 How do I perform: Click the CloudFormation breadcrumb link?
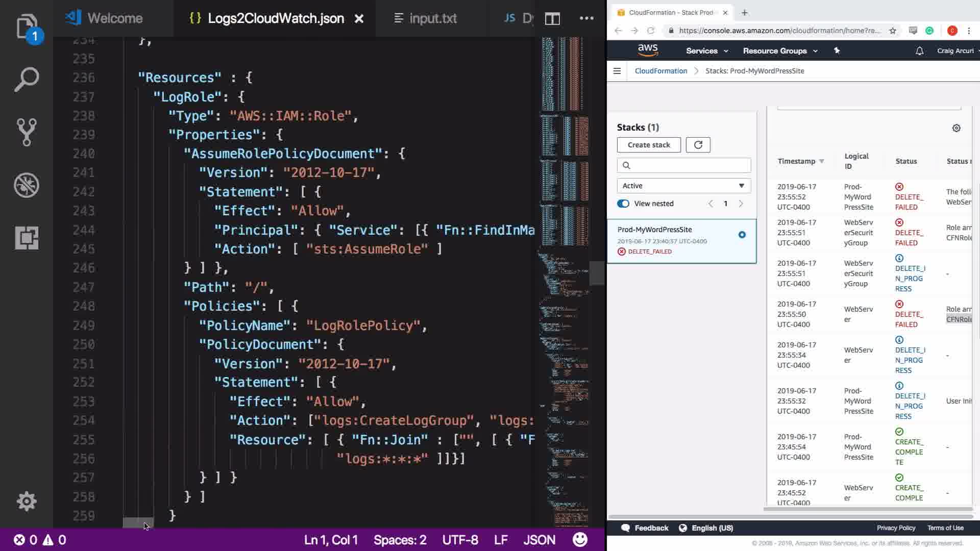click(x=660, y=71)
